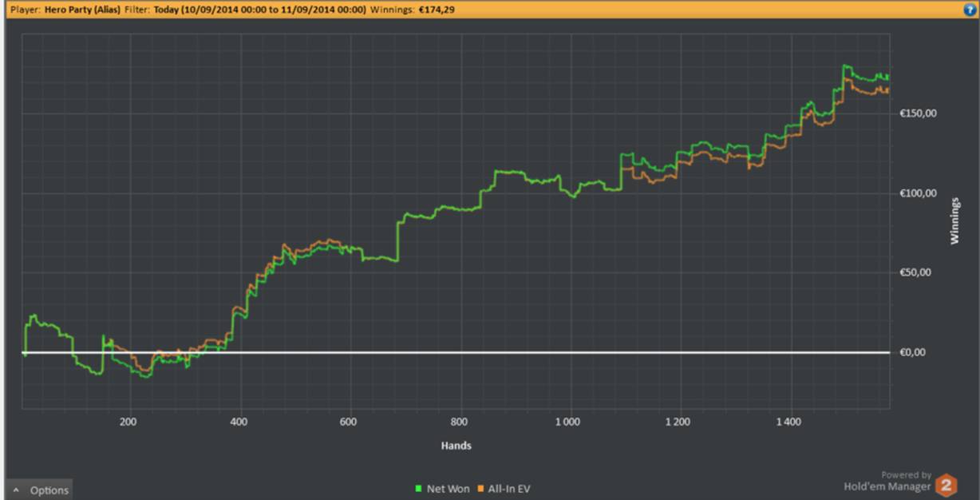The image size is (980, 500).
Task: Toggle the Net Won legend entry
Action: pyautogui.click(x=442, y=489)
